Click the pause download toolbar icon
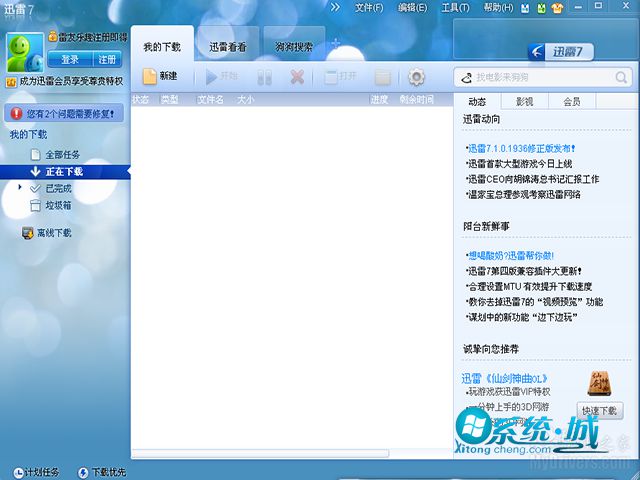 264,77
